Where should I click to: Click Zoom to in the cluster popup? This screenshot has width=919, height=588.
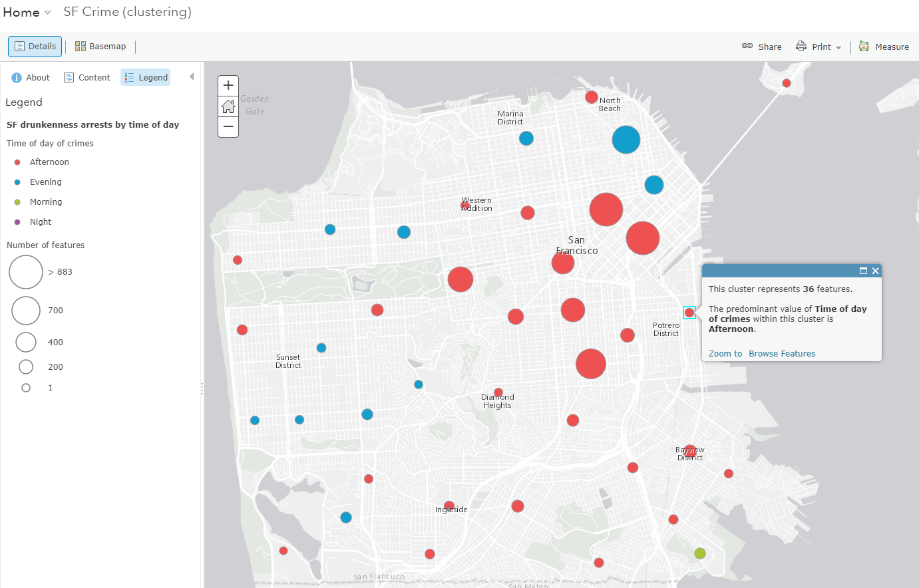coord(725,353)
